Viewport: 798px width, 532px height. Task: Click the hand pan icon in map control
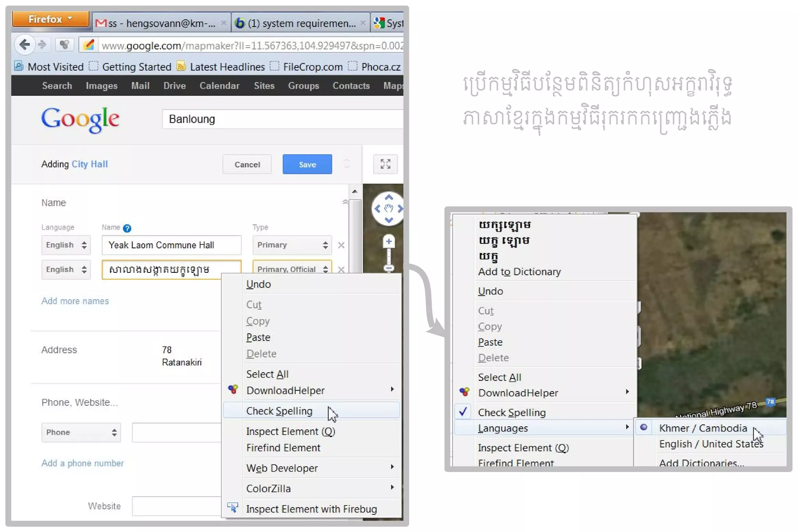tap(388, 209)
